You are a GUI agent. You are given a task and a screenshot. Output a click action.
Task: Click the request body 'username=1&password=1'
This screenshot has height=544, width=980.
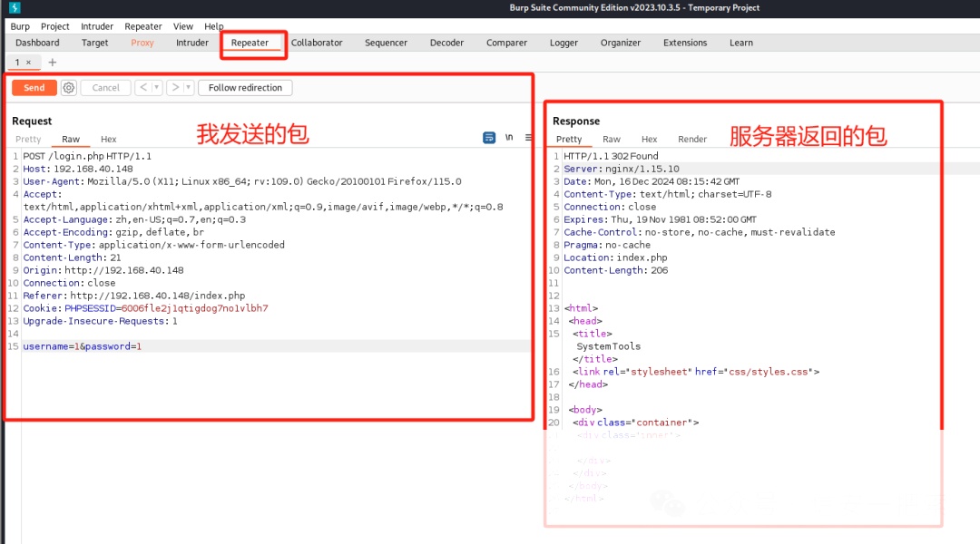83,346
